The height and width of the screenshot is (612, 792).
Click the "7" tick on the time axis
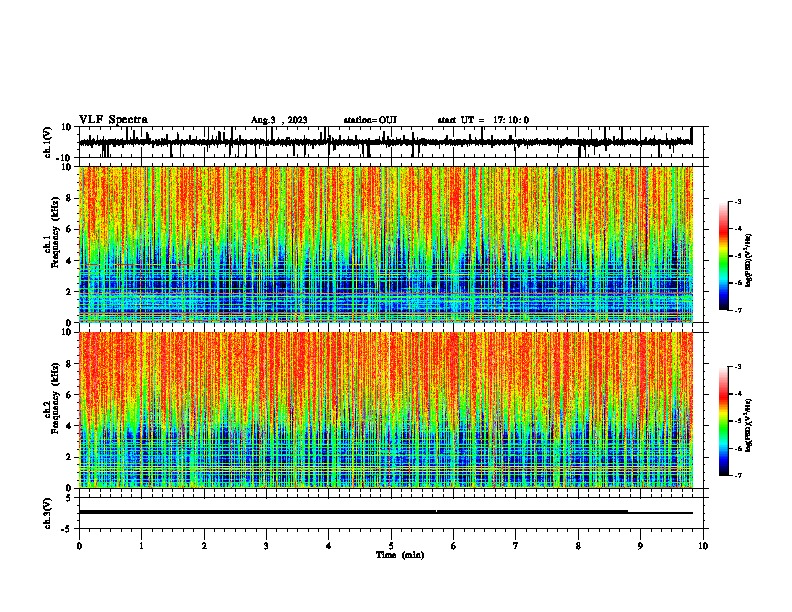pyautogui.click(x=516, y=545)
